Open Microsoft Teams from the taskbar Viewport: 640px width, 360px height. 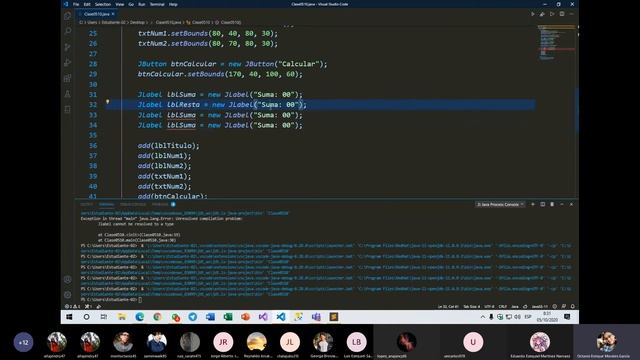point(316,317)
